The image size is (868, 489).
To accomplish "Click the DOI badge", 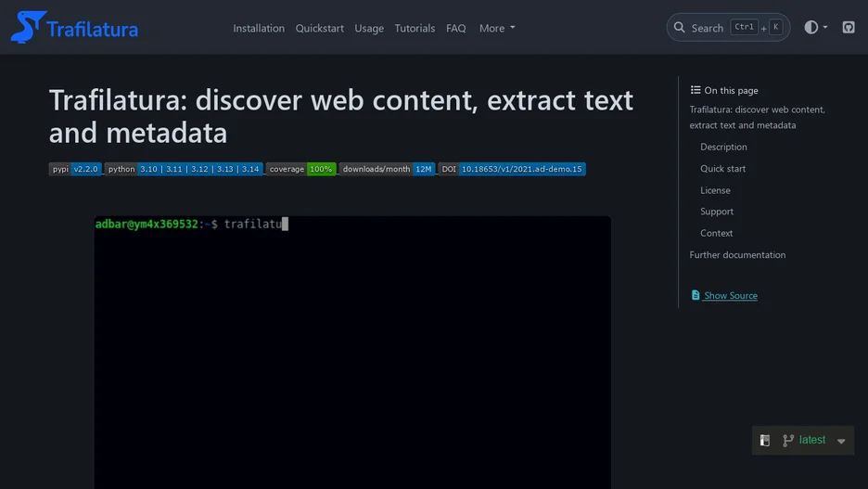I will click(512, 169).
